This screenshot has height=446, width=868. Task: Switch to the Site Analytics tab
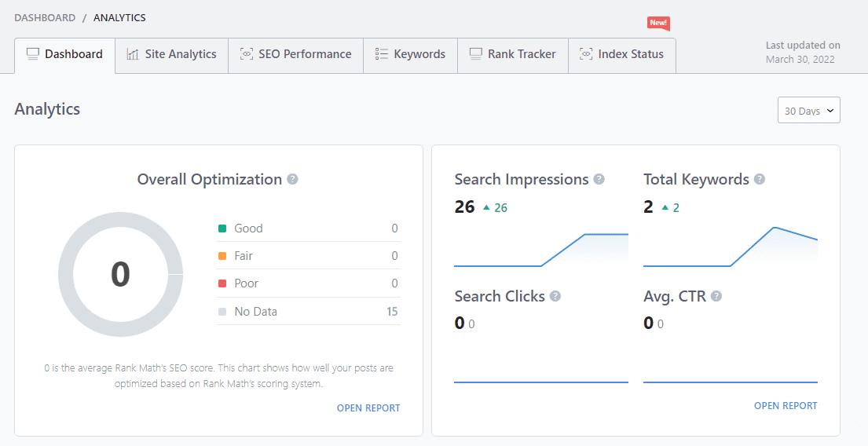[171, 55]
